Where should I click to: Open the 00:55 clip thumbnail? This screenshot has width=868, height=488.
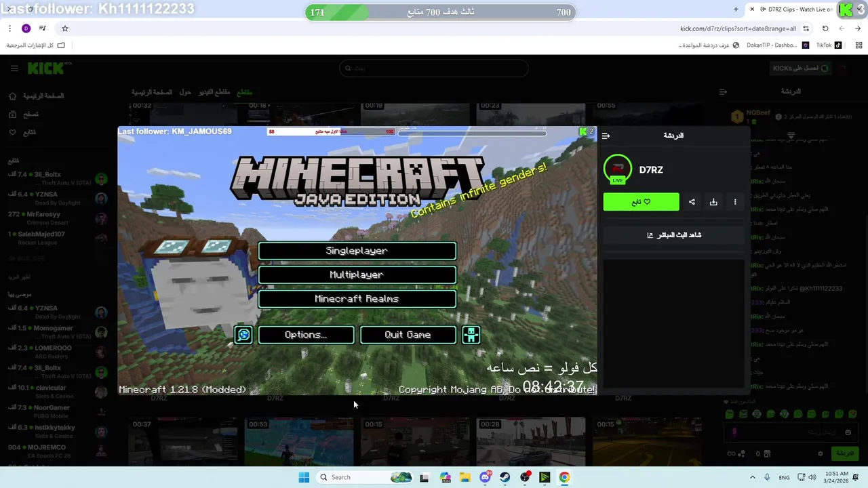[x=647, y=114]
